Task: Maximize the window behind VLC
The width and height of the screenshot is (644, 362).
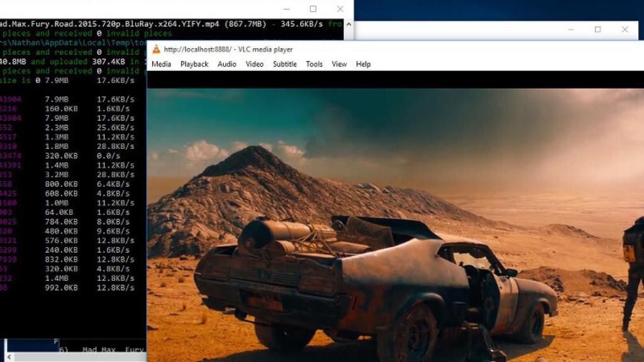Action: coord(597,30)
